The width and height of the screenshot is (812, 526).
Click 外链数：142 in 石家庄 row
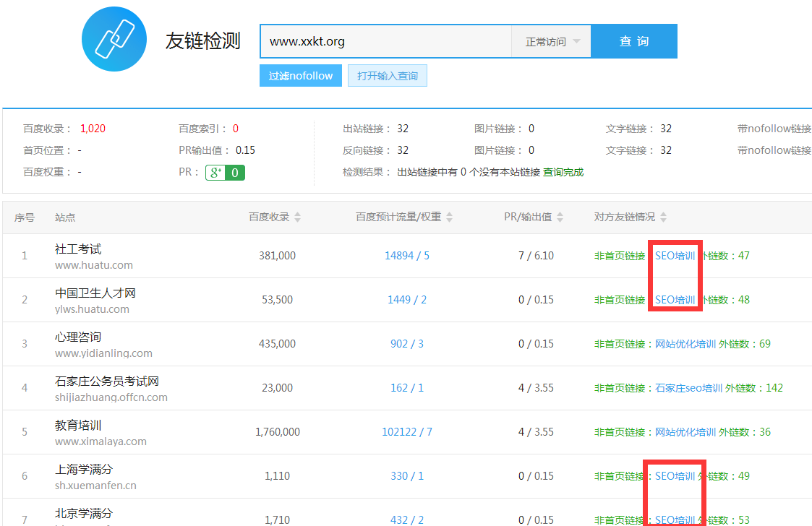click(754, 388)
